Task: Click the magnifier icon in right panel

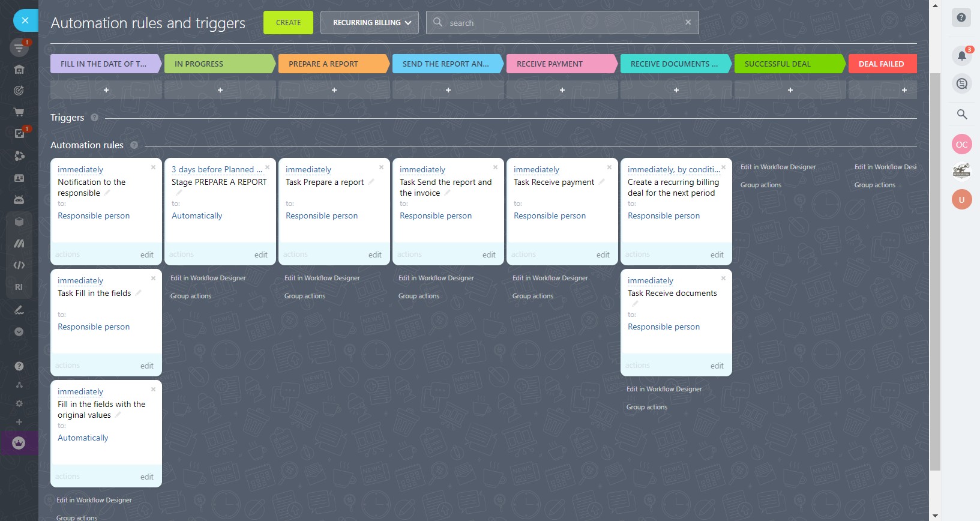Action: point(961,114)
